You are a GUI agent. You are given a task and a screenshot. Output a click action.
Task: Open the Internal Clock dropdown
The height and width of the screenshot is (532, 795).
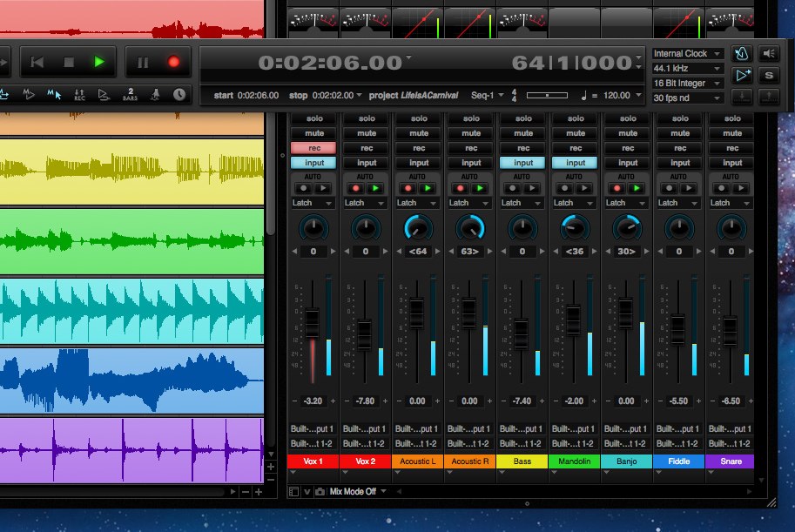[687, 54]
